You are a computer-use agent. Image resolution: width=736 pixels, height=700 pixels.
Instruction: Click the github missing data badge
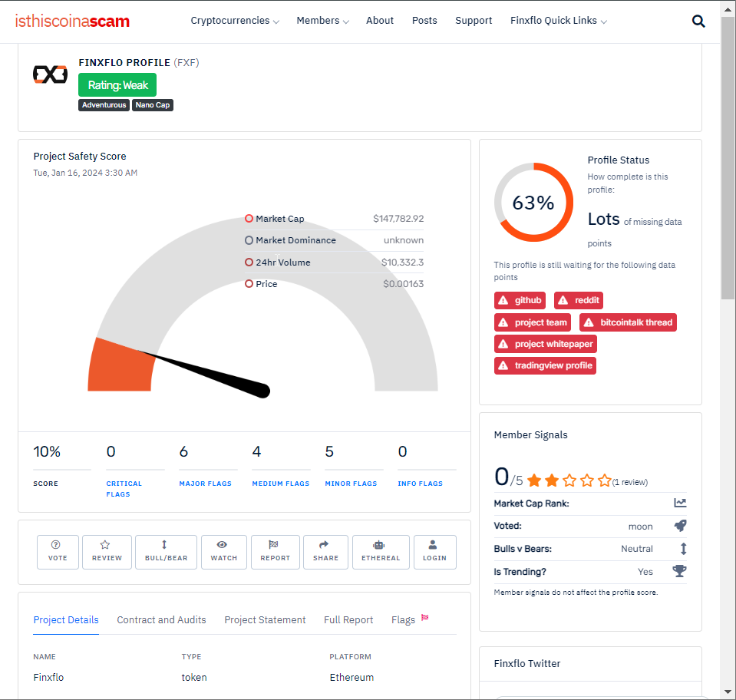(x=520, y=300)
